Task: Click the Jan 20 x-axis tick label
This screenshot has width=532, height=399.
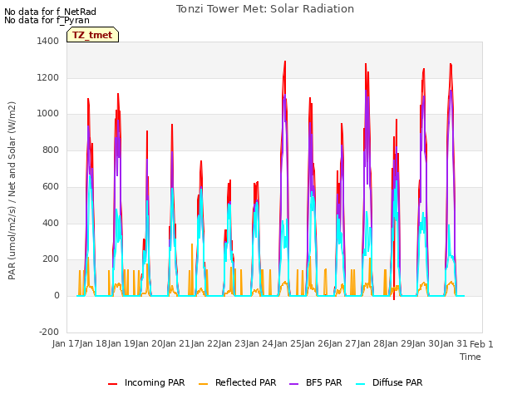Action: pos(149,343)
